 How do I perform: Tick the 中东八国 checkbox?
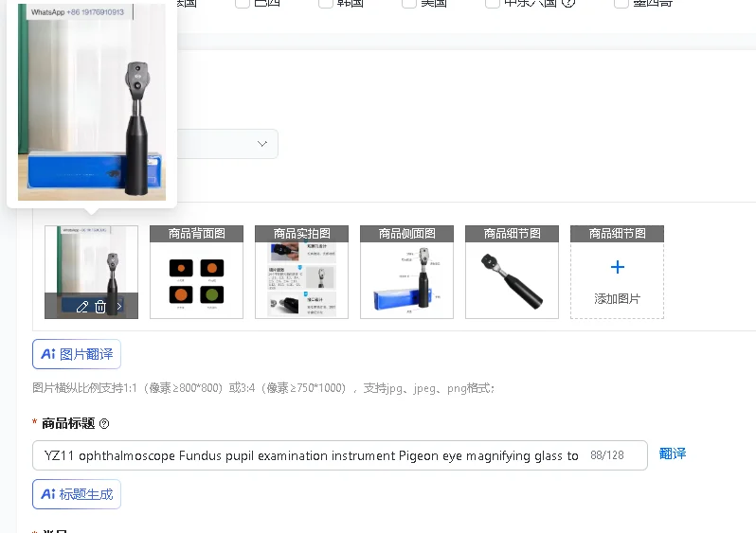(x=493, y=3)
